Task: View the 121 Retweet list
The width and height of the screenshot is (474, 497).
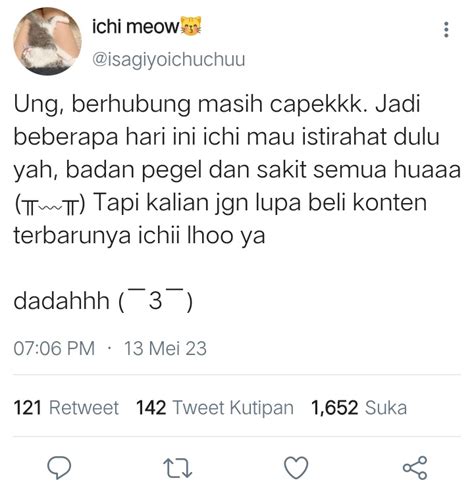Action: (66, 408)
